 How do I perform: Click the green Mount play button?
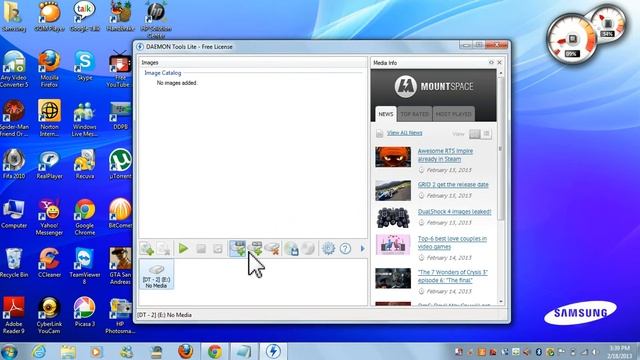click(183, 248)
